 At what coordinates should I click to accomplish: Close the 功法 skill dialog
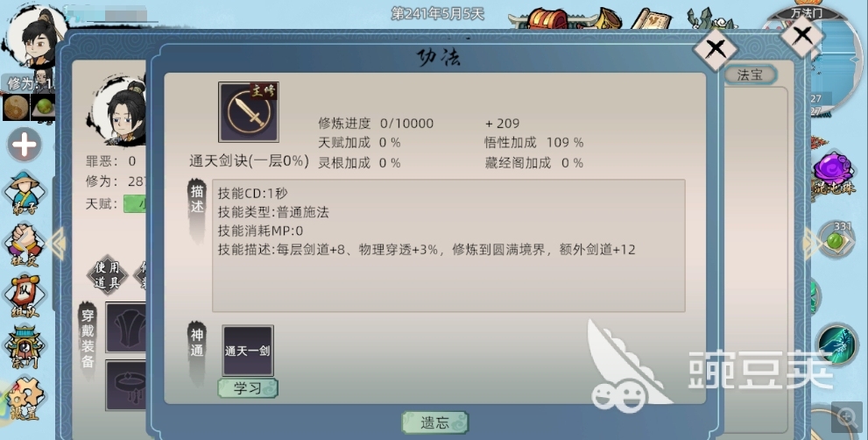(x=716, y=49)
